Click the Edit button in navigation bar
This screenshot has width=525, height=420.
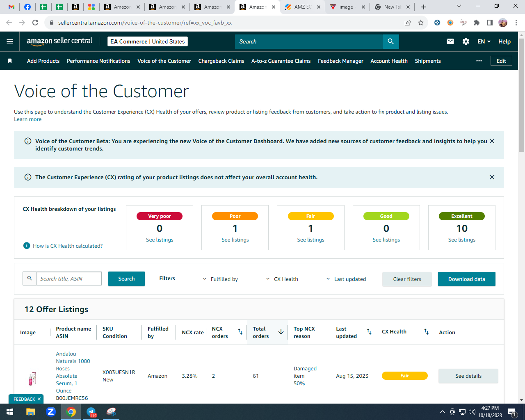point(501,61)
